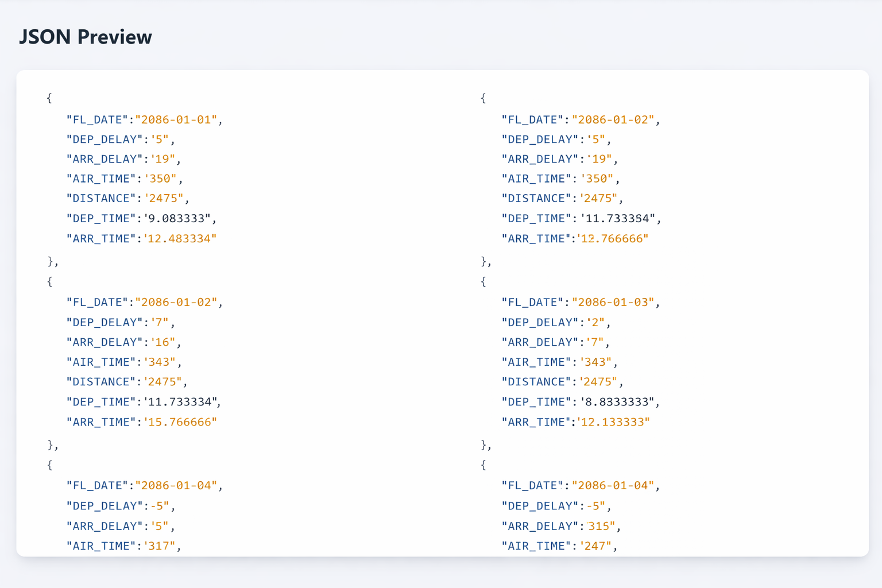
Task: Click the AIR_TIME value 350
Action: click(x=165, y=179)
